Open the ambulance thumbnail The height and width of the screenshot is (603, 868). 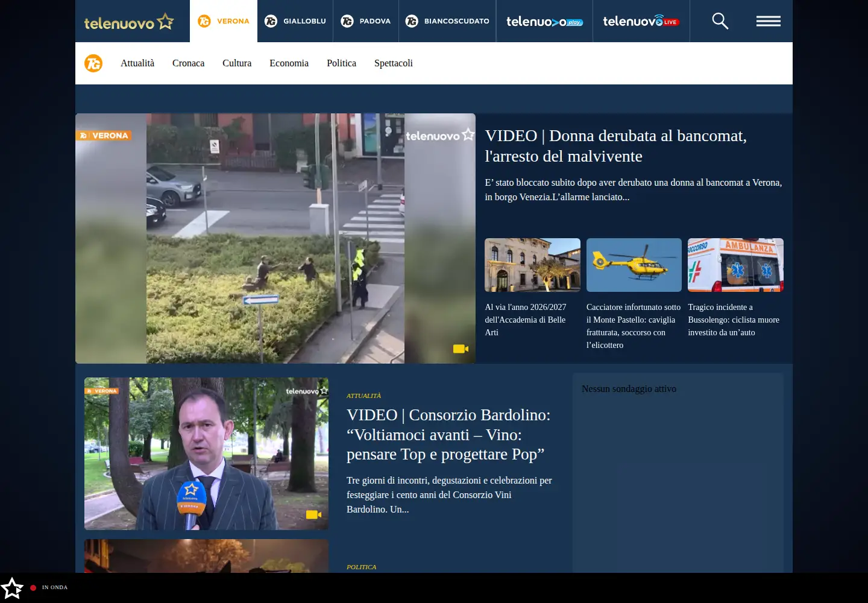735,265
